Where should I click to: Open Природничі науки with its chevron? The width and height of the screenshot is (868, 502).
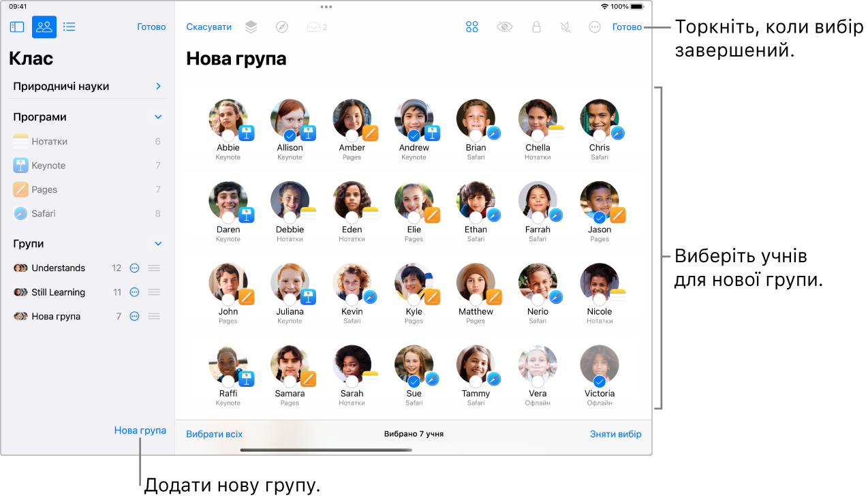coord(158,86)
